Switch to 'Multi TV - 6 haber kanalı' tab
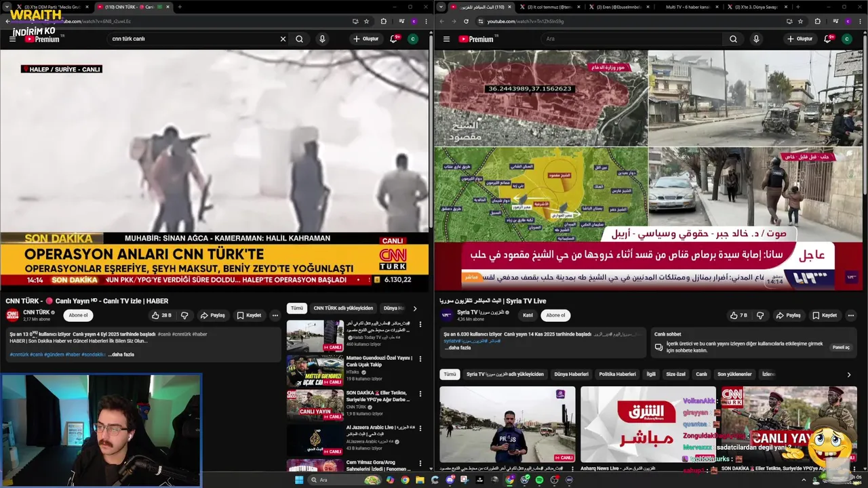 click(x=690, y=7)
